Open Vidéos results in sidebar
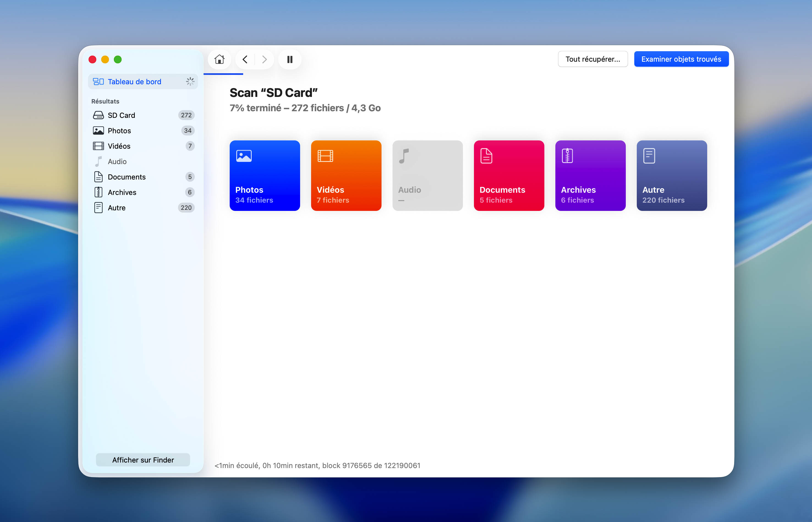This screenshot has width=812, height=522. pos(143,146)
